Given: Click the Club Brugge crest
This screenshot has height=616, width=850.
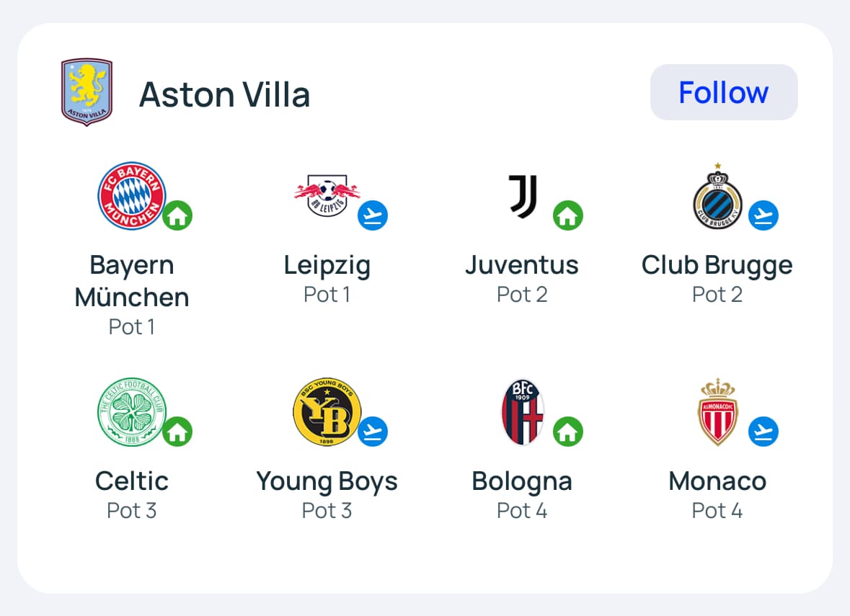Looking at the screenshot, I should click(717, 195).
